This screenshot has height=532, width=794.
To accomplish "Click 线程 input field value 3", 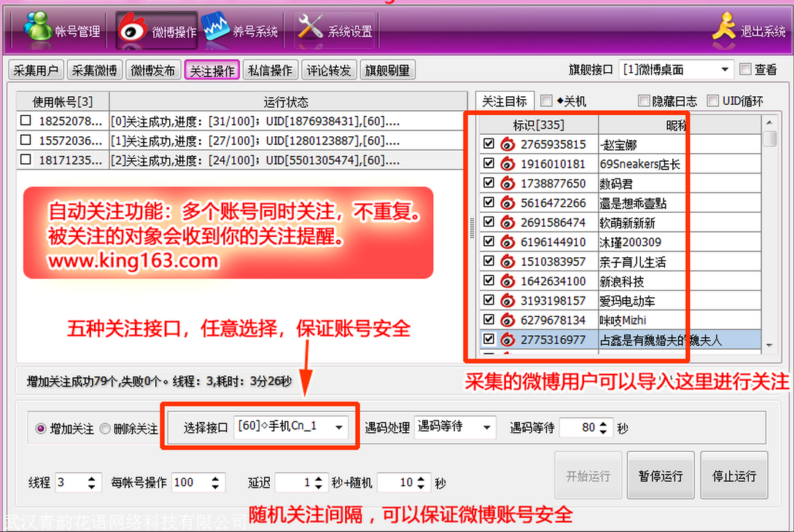I will click(71, 482).
